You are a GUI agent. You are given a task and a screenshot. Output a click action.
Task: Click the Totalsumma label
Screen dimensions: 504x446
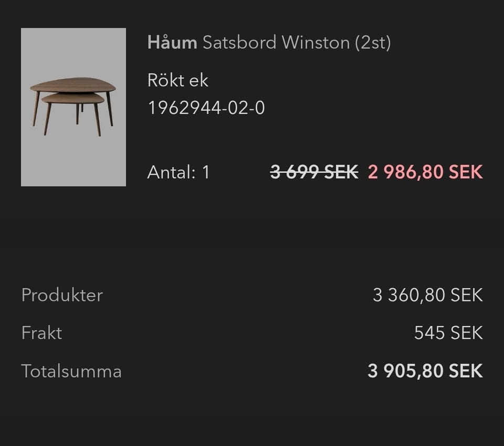[x=71, y=371]
